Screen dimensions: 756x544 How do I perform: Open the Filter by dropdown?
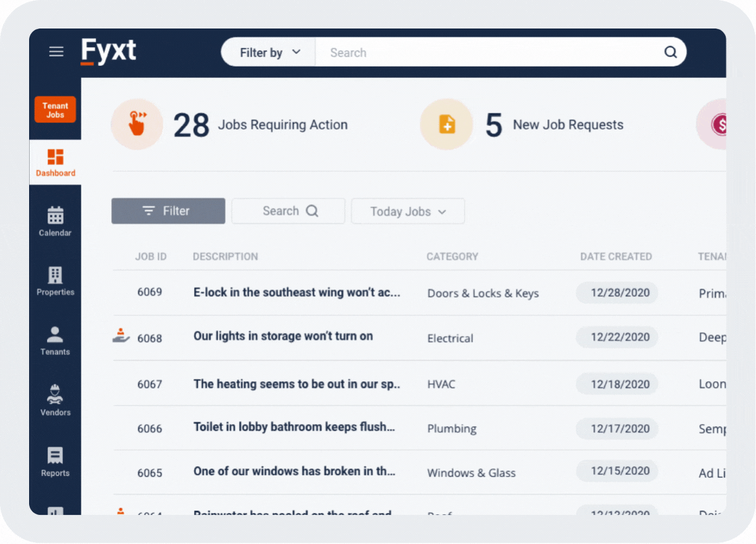[x=270, y=52]
